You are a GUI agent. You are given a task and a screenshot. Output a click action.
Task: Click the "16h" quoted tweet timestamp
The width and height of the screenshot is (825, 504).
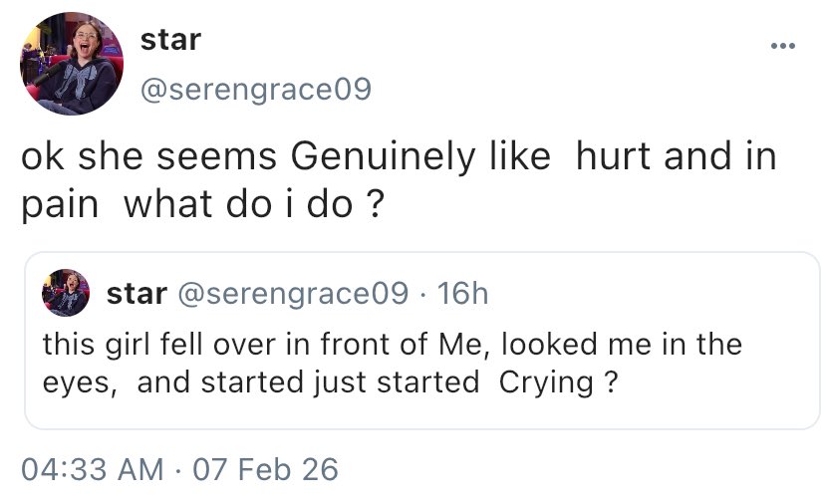(463, 295)
